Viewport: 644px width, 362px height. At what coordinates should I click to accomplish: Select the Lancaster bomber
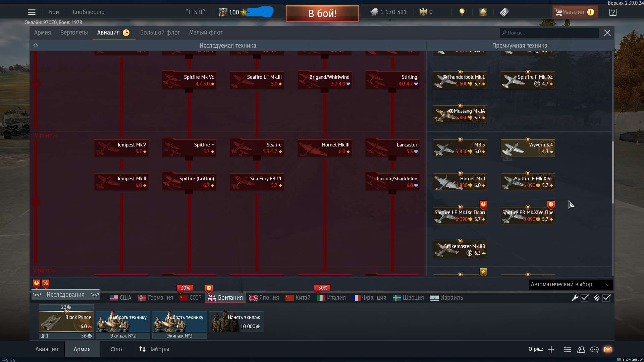pyautogui.click(x=392, y=148)
